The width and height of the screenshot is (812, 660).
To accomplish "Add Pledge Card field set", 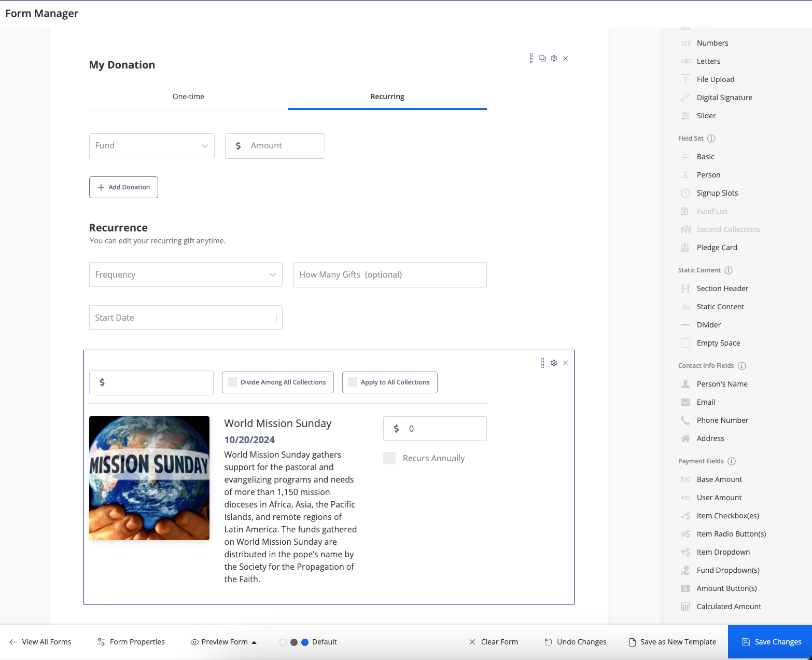I will 717,247.
